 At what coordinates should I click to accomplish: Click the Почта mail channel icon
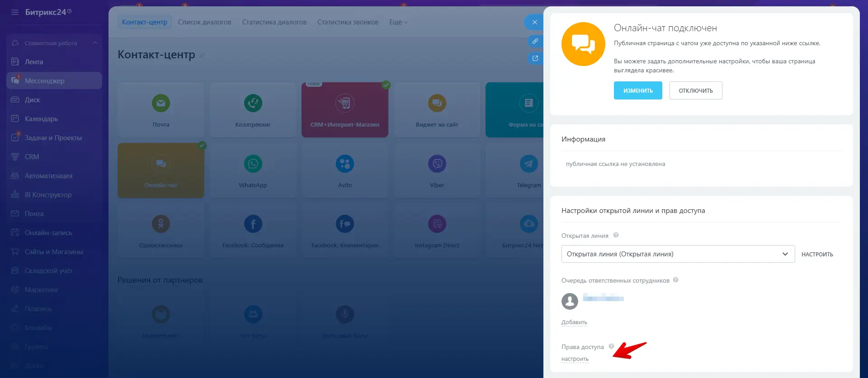coord(160,103)
